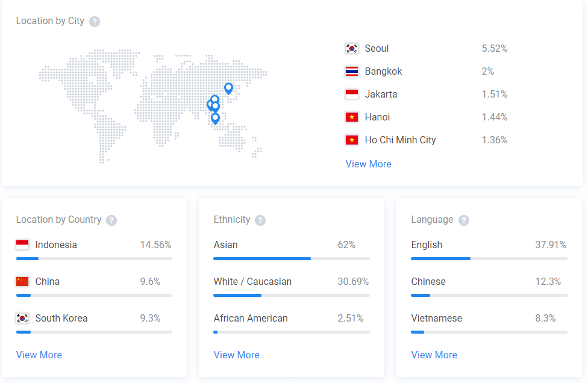The image size is (588, 383).
Task: Click the South Korea flag in Location by Country
Action: 22,318
